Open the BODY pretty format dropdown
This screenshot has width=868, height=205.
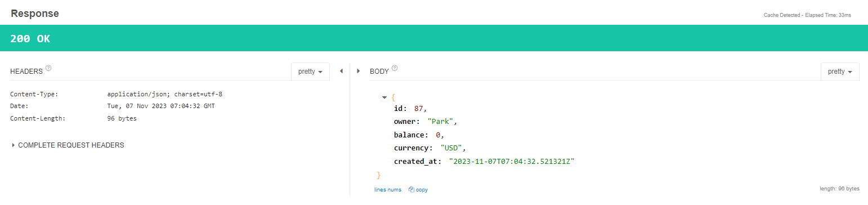[840, 72]
